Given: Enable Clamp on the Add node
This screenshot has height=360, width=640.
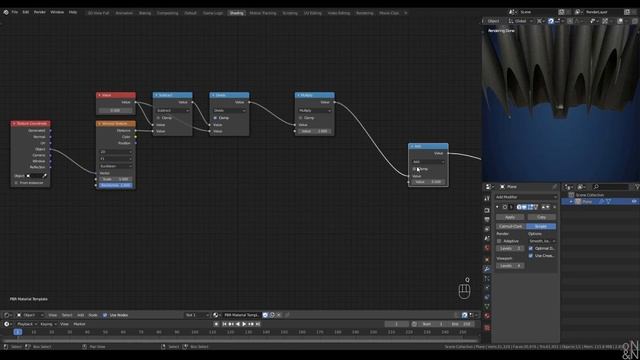Looking at the screenshot, I should [x=414, y=169].
